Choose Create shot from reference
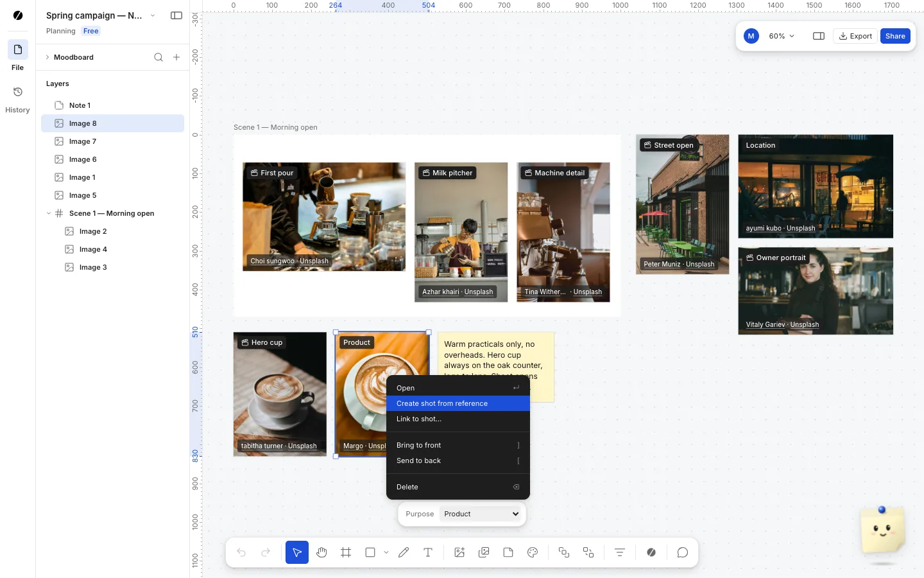 point(458,403)
